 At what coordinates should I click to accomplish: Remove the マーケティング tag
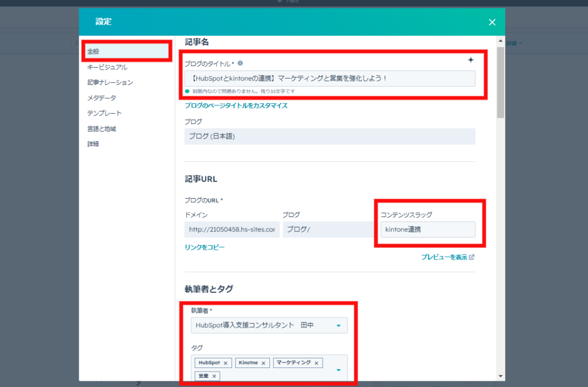coord(316,363)
